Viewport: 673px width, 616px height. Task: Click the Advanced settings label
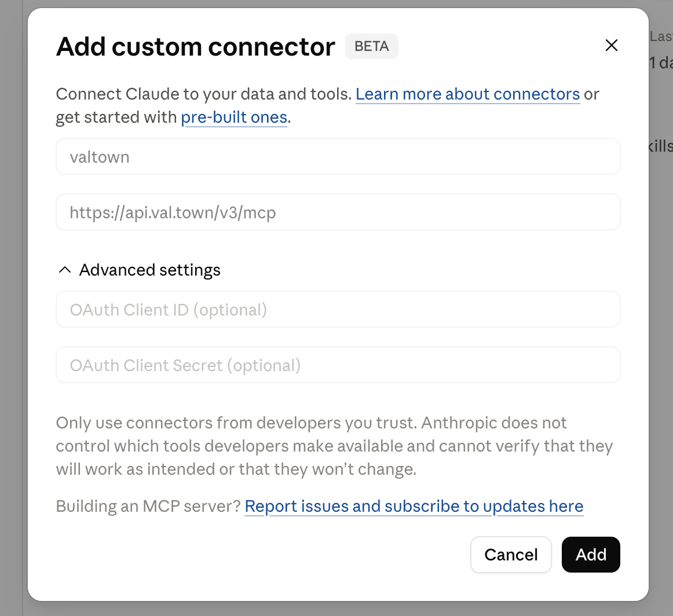[x=150, y=270]
